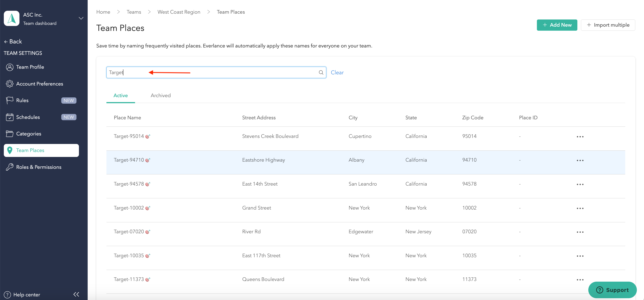
Task: Select the Active tab
Action: 121,96
